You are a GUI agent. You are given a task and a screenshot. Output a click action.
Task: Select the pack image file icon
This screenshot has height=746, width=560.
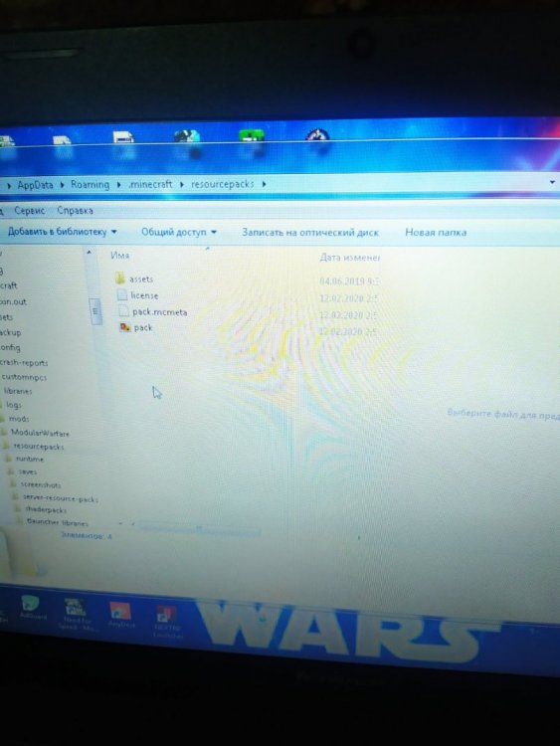[x=125, y=327]
